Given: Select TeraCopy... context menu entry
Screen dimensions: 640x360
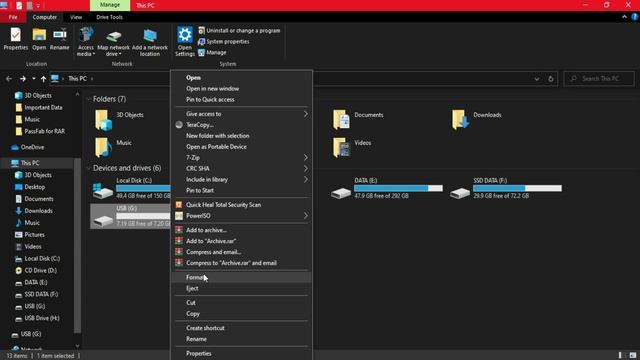Looking at the screenshot, I should (x=242, y=125).
